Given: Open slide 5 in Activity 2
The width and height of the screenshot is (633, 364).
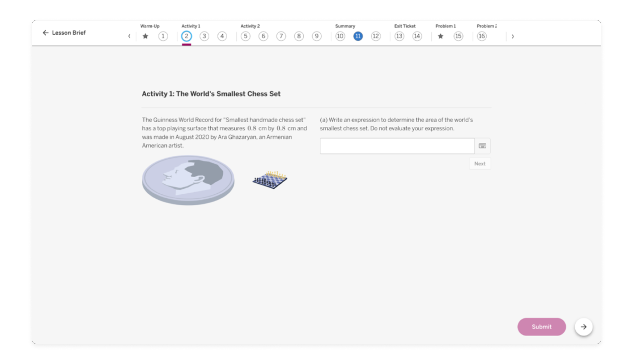Looking at the screenshot, I should [246, 36].
